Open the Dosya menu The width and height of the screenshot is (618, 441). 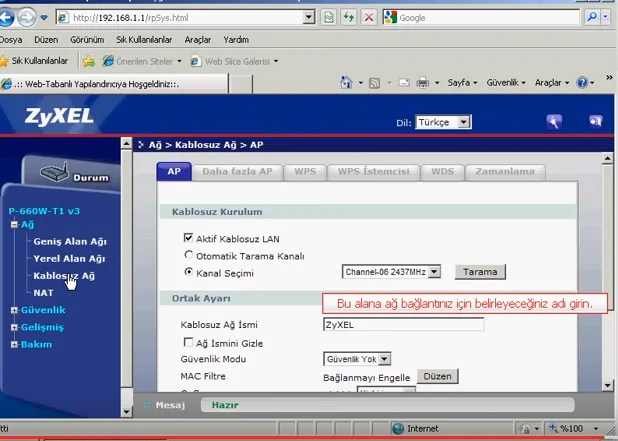(11, 40)
